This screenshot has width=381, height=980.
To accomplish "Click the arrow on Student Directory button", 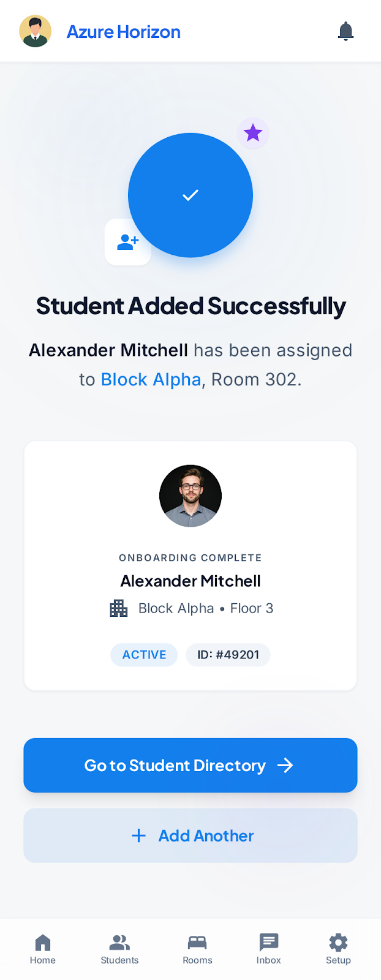I will [285, 766].
